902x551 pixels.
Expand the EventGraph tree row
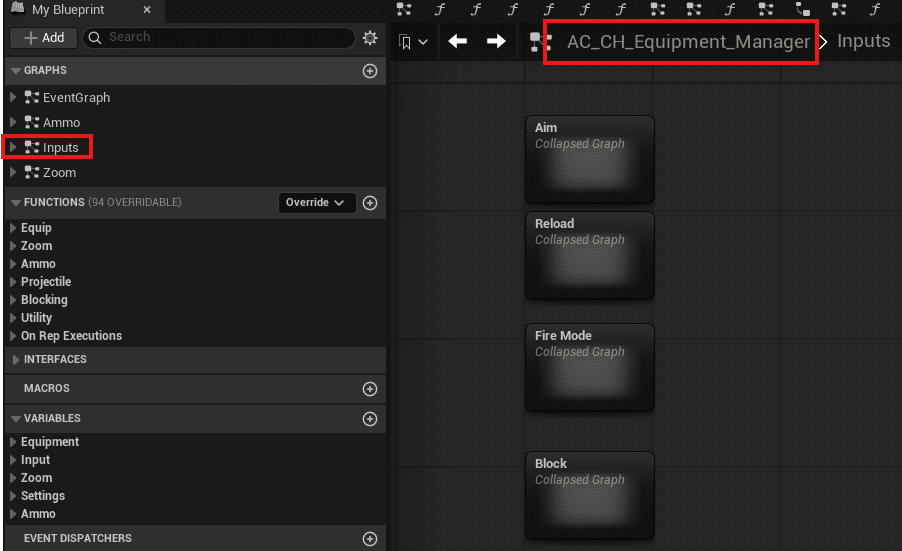[13, 97]
